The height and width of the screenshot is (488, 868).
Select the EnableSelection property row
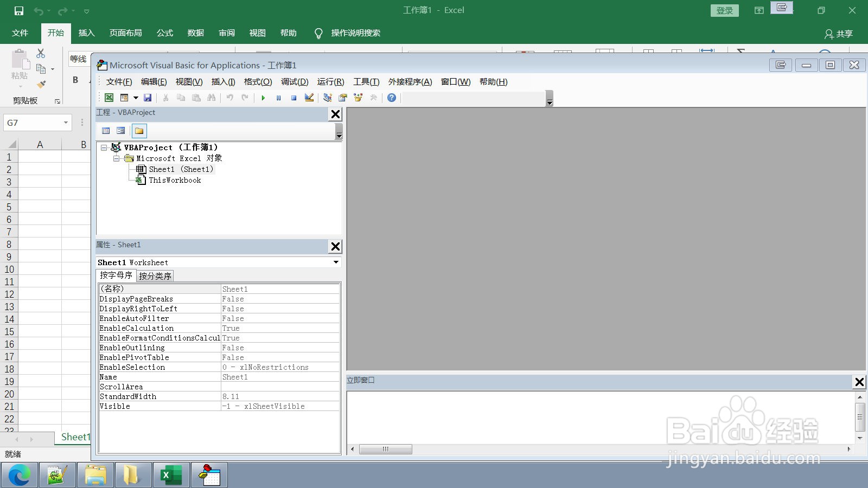[x=219, y=367]
